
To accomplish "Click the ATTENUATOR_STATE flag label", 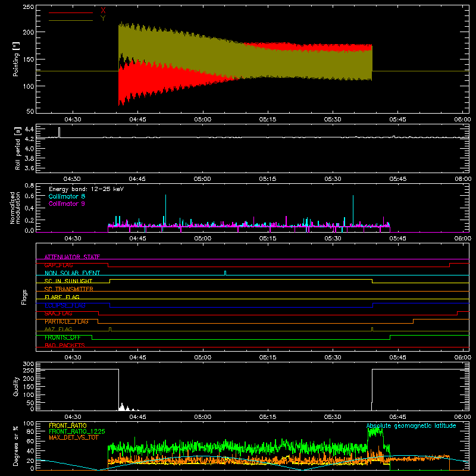I will coord(72,257).
